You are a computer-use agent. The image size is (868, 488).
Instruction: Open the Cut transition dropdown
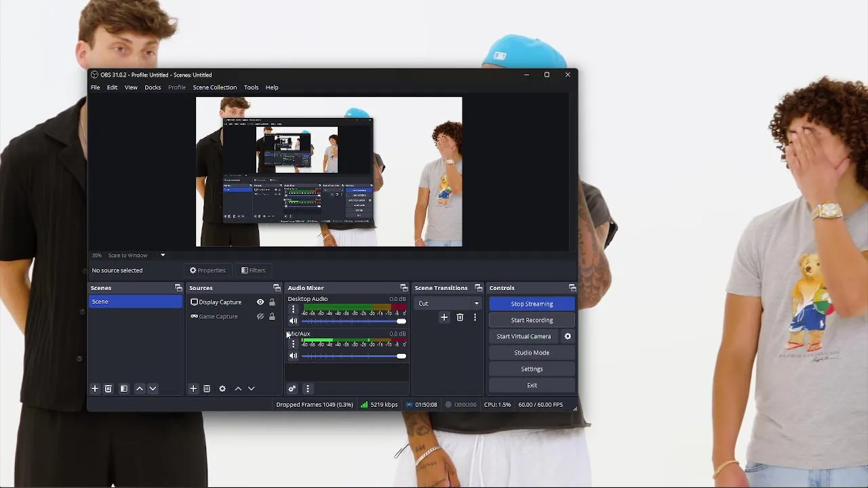[x=448, y=304]
